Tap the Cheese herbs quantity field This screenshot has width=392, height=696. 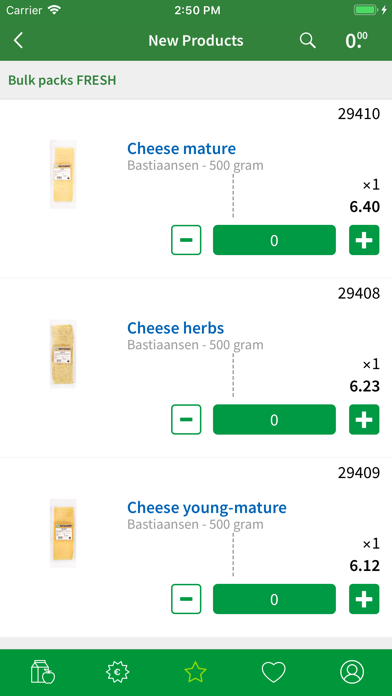(x=274, y=419)
